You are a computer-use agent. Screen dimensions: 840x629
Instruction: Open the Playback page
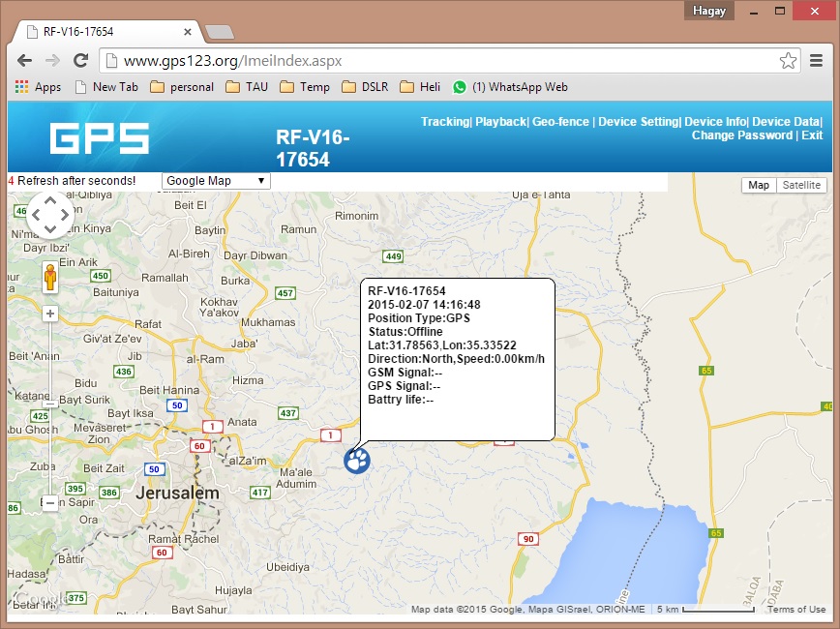pos(501,122)
